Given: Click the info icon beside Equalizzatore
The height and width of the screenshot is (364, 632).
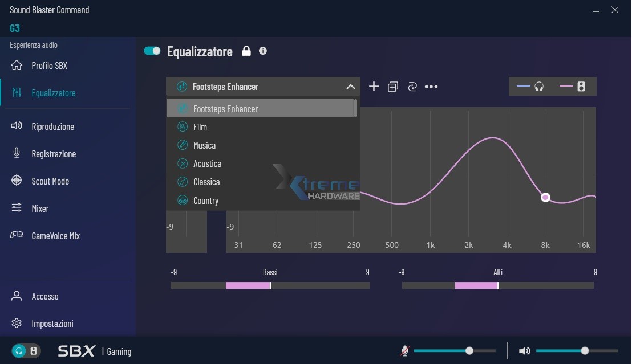Looking at the screenshot, I should point(263,51).
